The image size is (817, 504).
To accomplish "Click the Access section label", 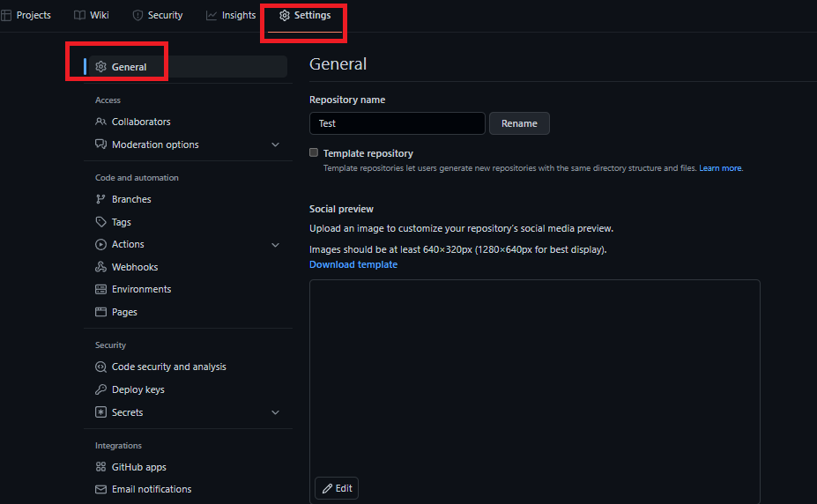I will tap(108, 100).
